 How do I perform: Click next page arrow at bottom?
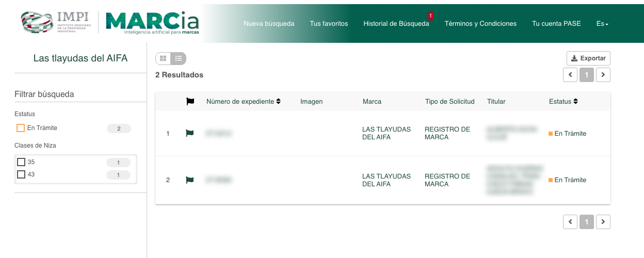[x=603, y=222]
